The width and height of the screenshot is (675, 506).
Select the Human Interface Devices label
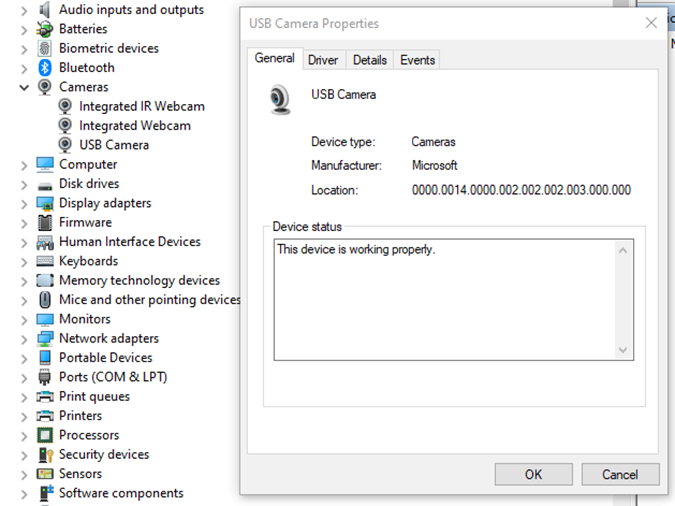tap(130, 242)
